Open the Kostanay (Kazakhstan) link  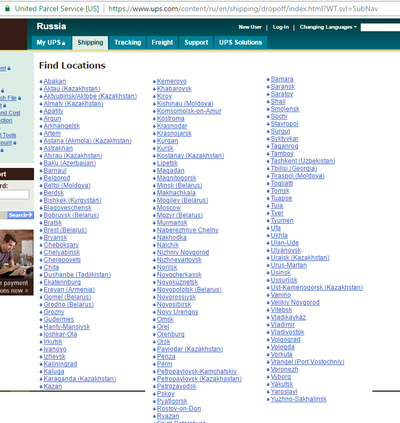click(x=190, y=156)
